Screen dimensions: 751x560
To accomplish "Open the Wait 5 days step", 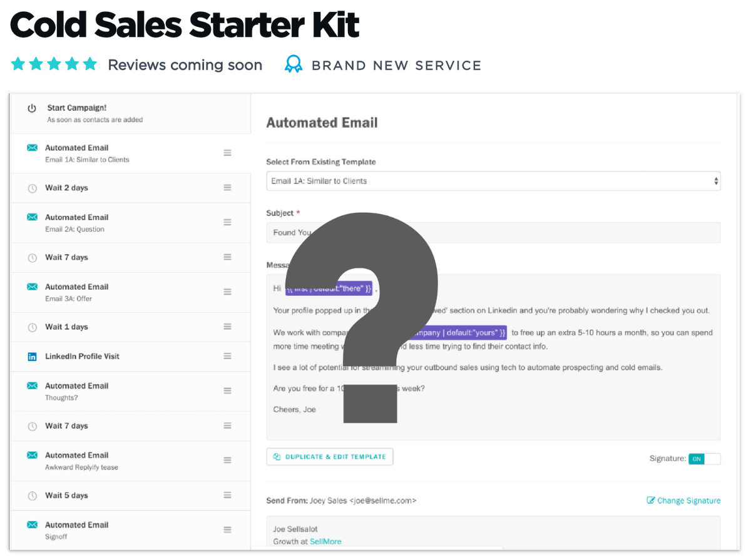I will [130, 496].
